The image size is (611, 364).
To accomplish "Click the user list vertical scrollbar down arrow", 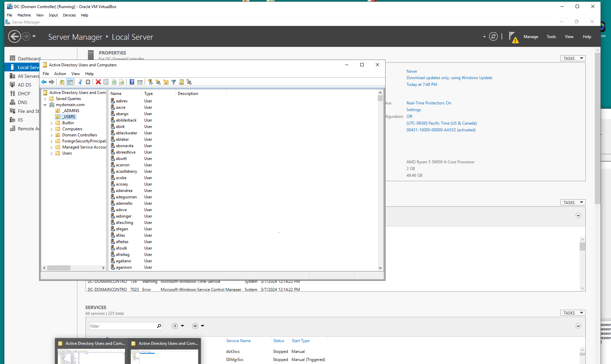I will 380,268.
